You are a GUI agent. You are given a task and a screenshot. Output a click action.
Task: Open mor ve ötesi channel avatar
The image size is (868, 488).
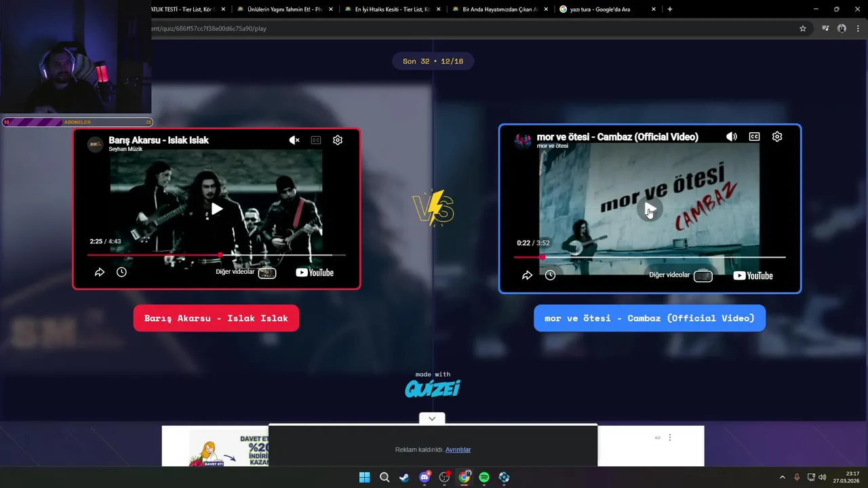click(x=523, y=140)
